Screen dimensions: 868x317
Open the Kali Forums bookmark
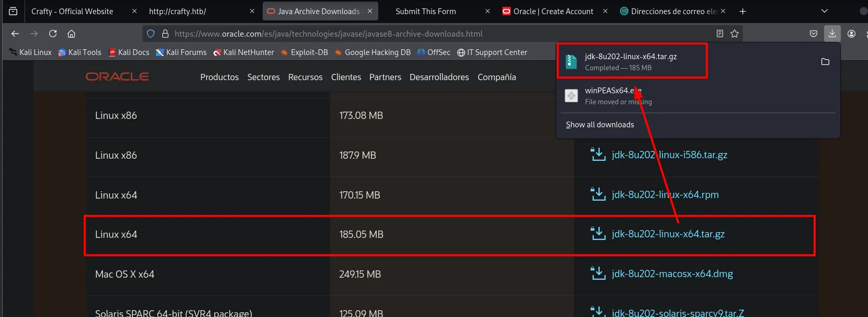coord(181,52)
